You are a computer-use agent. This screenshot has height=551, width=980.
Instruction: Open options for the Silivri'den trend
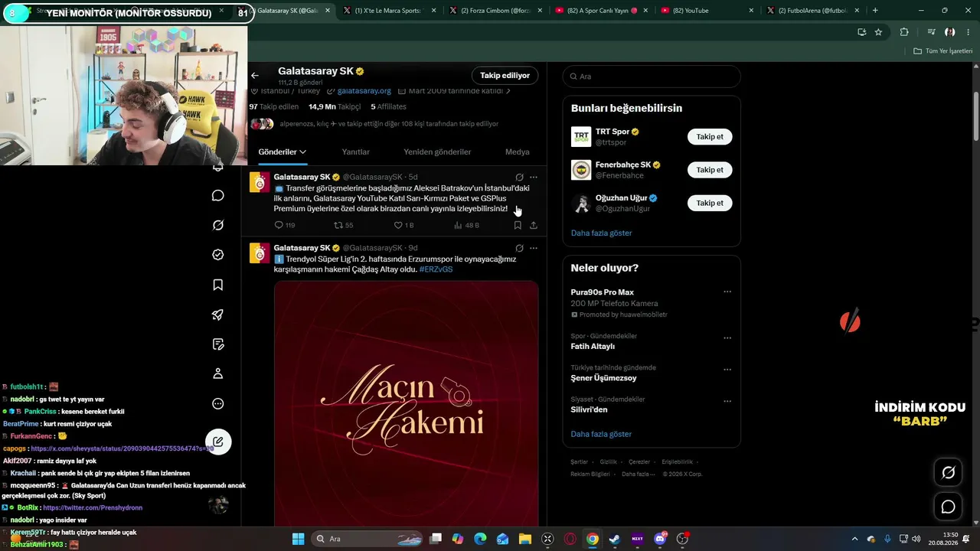(x=727, y=401)
